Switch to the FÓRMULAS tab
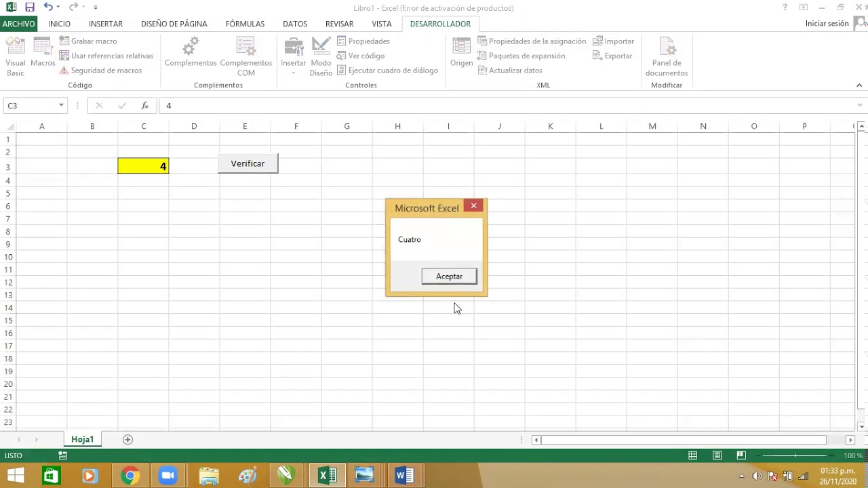The width and height of the screenshot is (868, 488). pyautogui.click(x=245, y=24)
